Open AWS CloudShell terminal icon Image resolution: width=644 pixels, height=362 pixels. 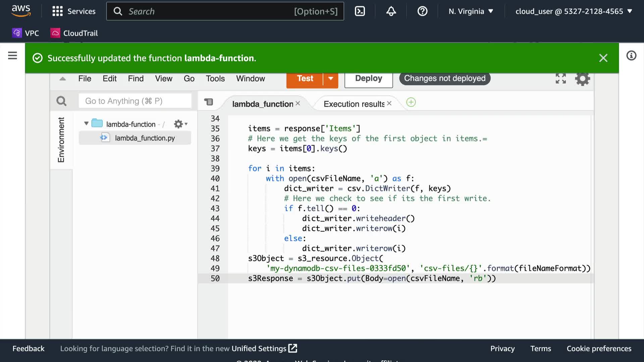[x=360, y=11]
